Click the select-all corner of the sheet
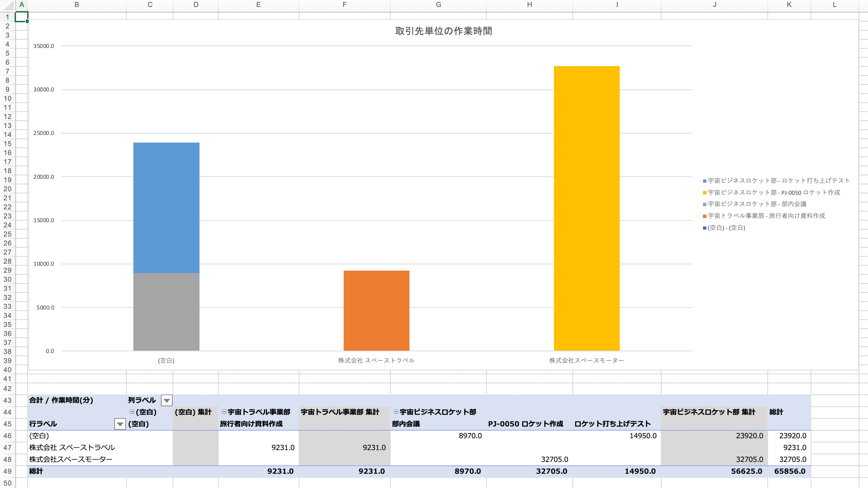The image size is (868, 488). (x=8, y=5)
